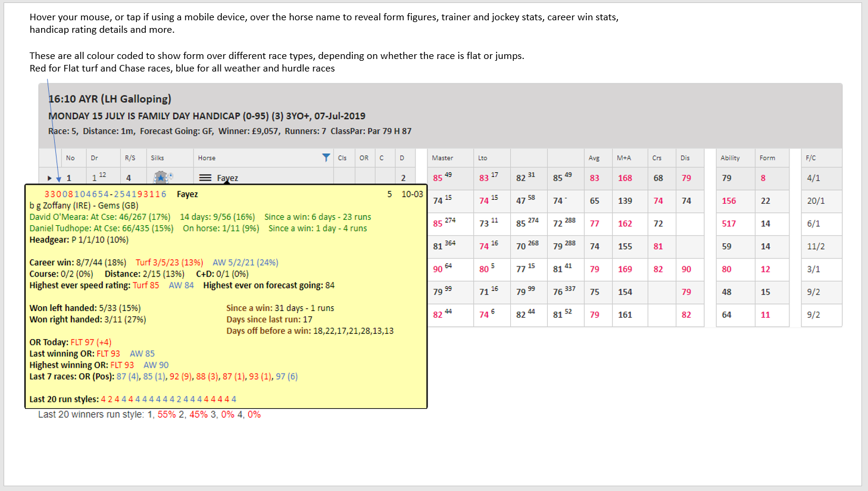Sort by the R/S column header

(130, 158)
